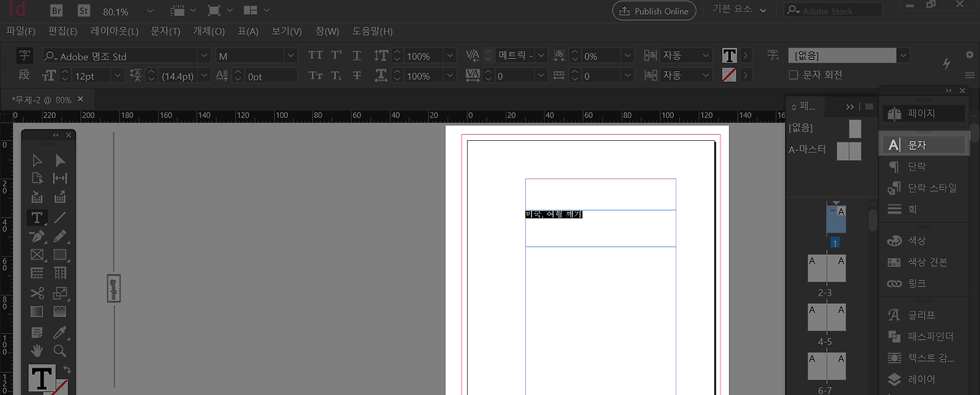Click the Adobe Stock search field
Image resolution: width=980 pixels, height=395 pixels.
833,11
